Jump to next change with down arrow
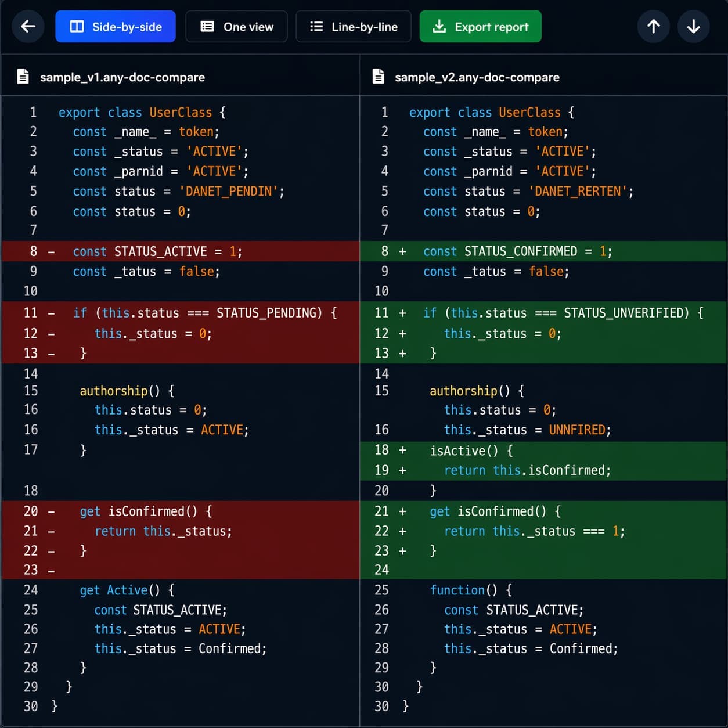The image size is (728, 728). (x=693, y=26)
